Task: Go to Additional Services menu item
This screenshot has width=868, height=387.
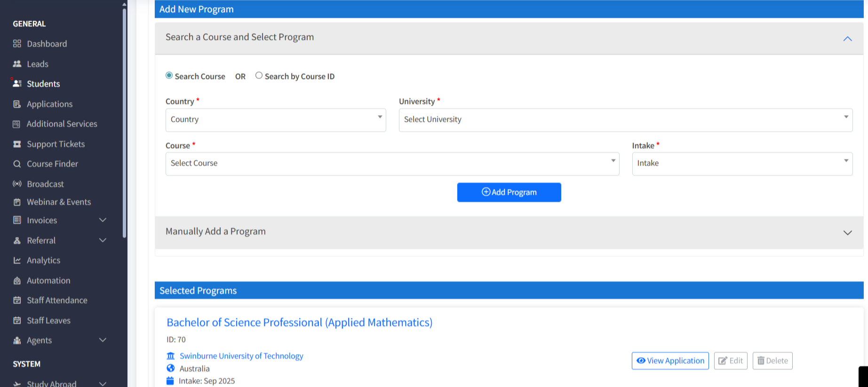Action: pyautogui.click(x=62, y=124)
